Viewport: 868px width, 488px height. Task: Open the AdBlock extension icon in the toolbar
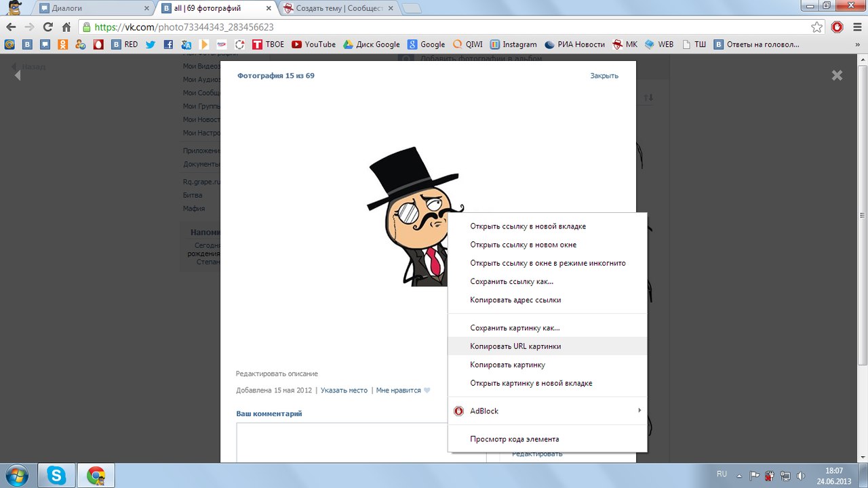837,27
